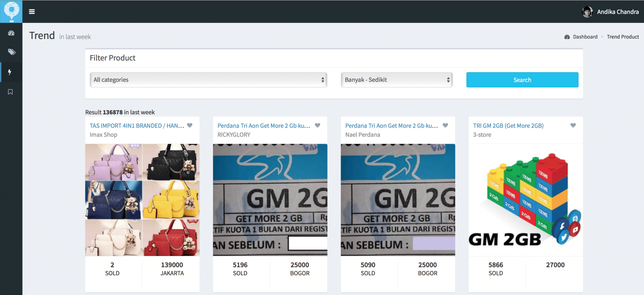The height and width of the screenshot is (295, 644).
Task: Click RICKYGLORY GM 2GB card image
Action: (270, 200)
